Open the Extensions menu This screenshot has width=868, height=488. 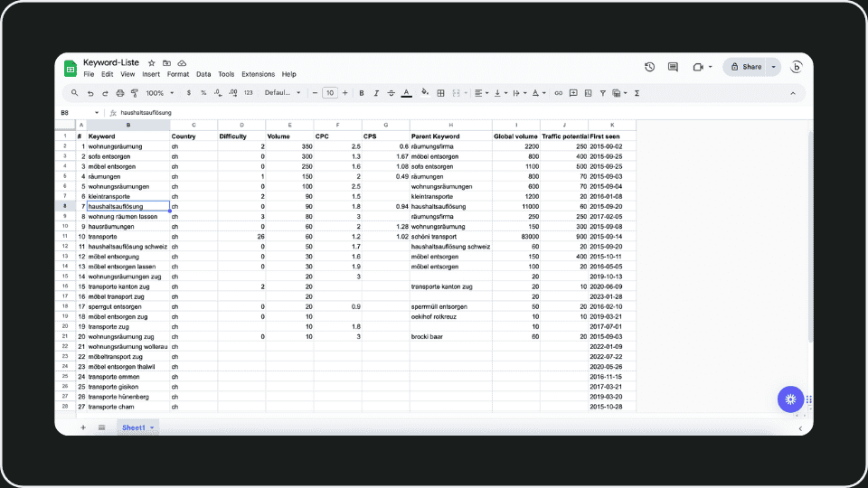click(x=258, y=74)
